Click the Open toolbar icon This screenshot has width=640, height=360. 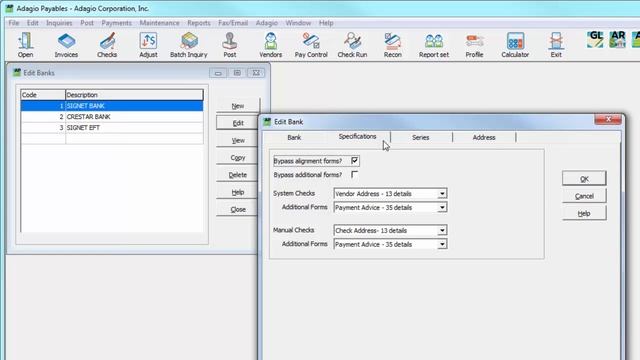tap(25, 45)
